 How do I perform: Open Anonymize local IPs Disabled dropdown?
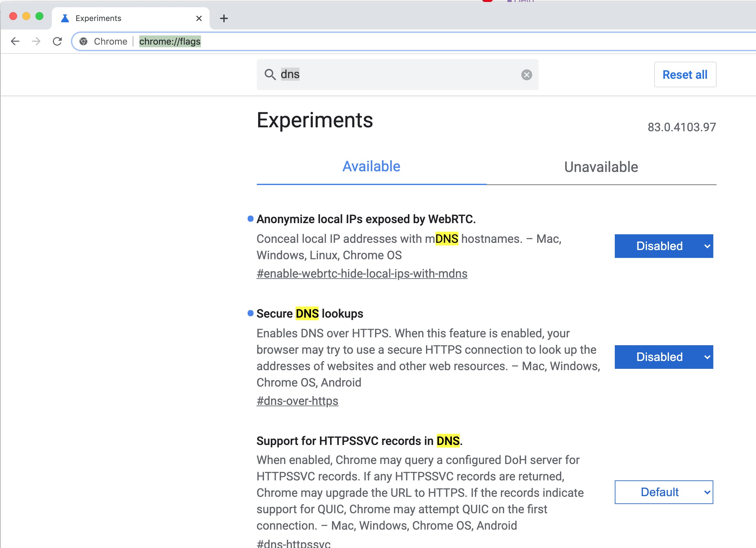coord(664,246)
